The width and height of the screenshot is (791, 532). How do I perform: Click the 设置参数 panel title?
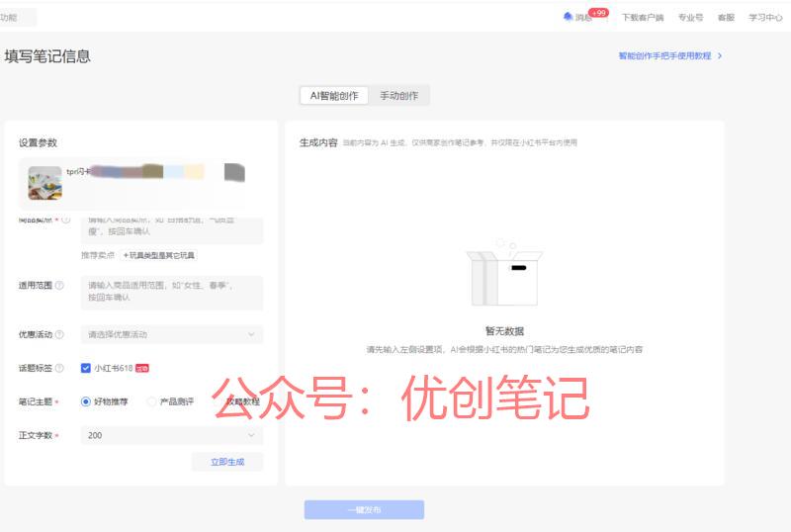(38, 142)
